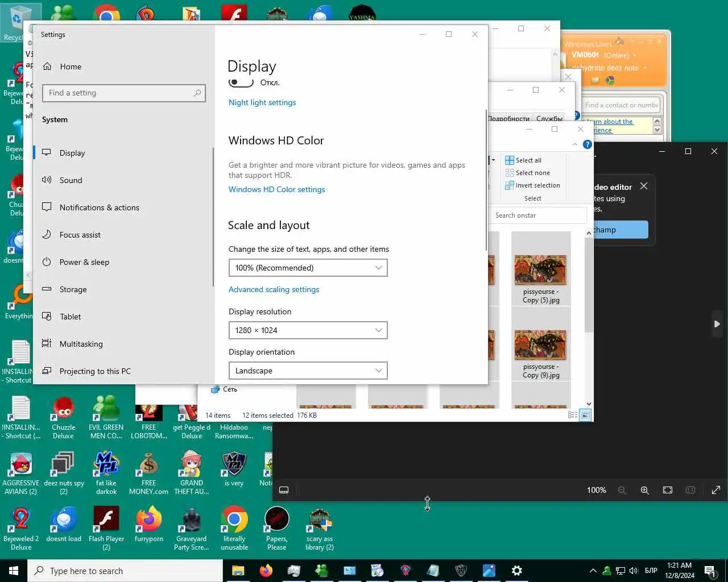Open the volume speaker tray icon
Screen dimensions: 728x582
pos(634,571)
